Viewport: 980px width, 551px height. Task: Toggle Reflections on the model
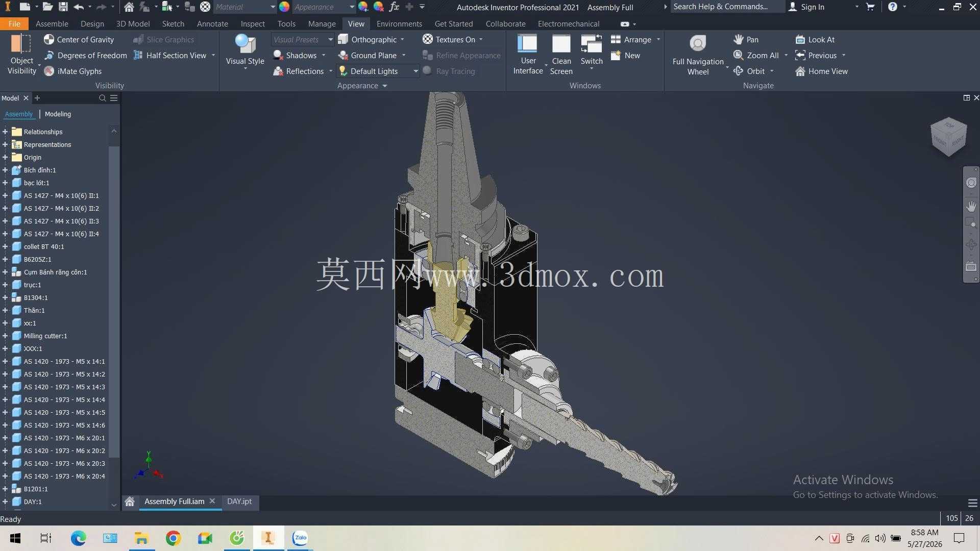tap(298, 71)
